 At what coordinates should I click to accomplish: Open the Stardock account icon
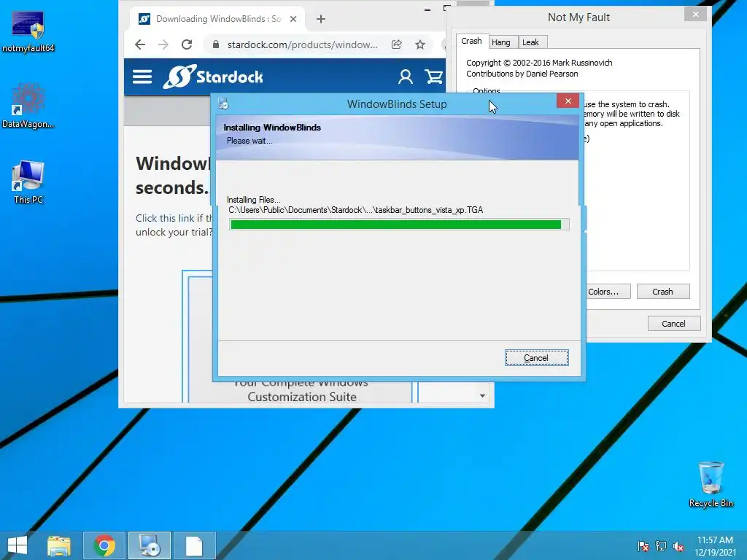[406, 77]
